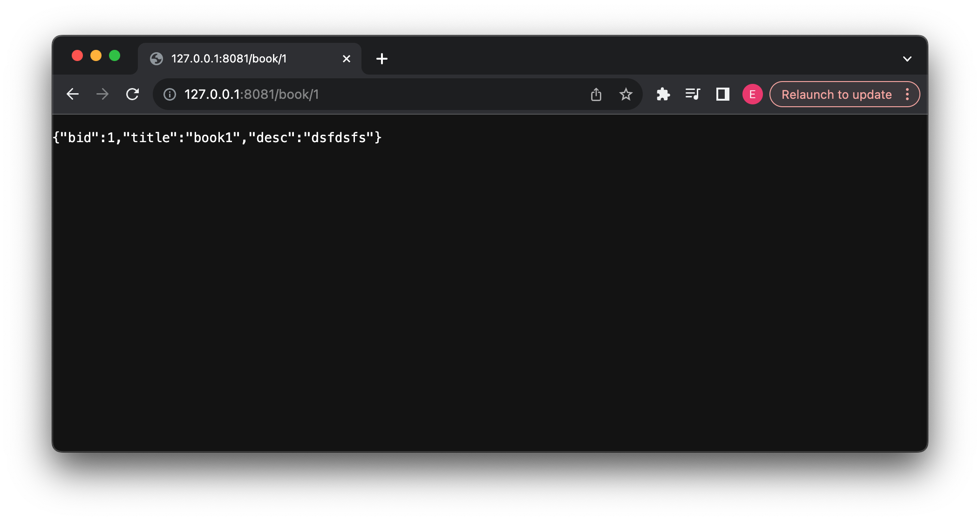The height and width of the screenshot is (521, 980).
Task: Close the current tab with the X
Action: click(x=346, y=59)
